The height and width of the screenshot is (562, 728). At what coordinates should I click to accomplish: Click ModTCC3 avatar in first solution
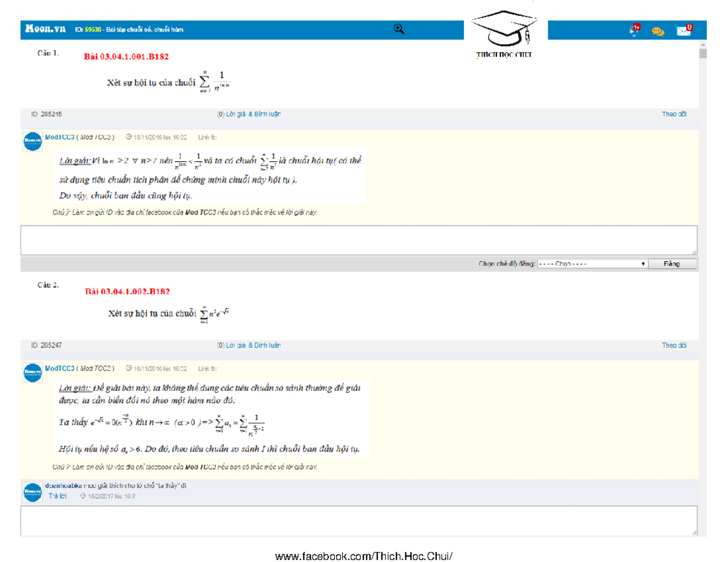coord(33,142)
